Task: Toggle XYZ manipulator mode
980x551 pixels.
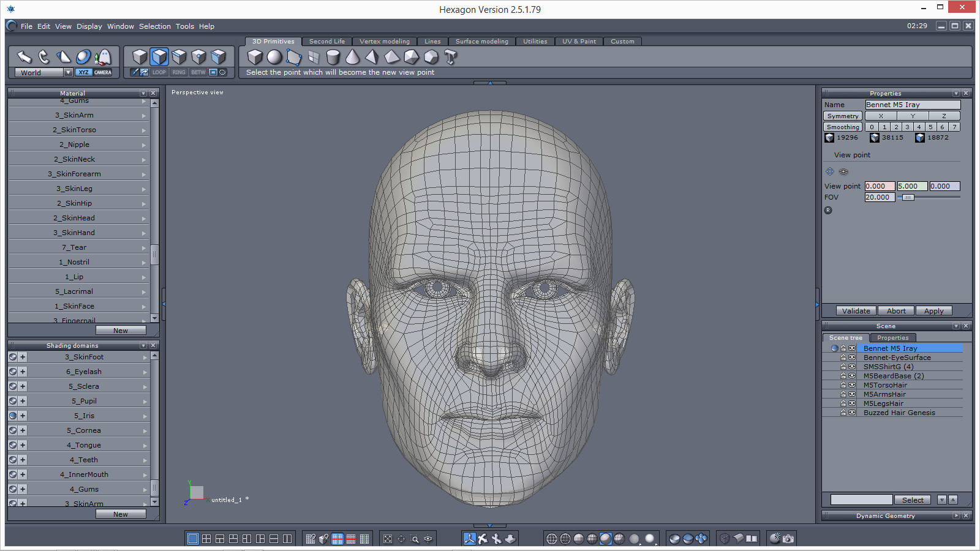Action: click(x=83, y=72)
